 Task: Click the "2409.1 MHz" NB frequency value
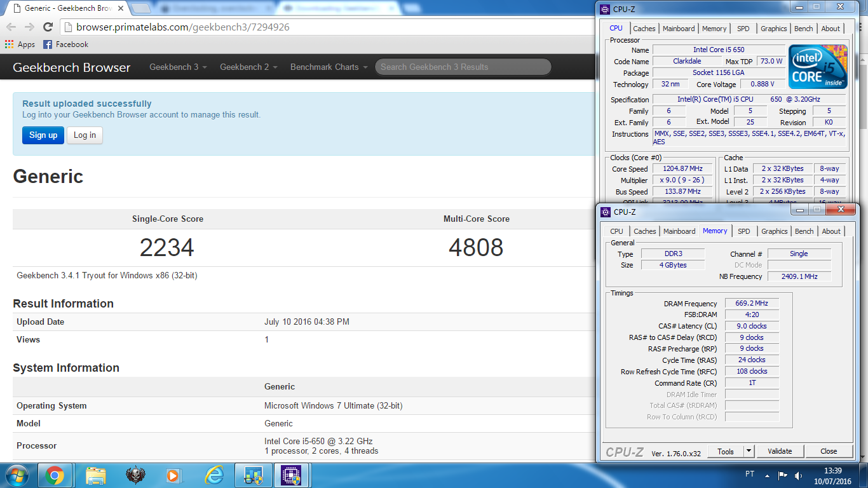[x=799, y=276]
